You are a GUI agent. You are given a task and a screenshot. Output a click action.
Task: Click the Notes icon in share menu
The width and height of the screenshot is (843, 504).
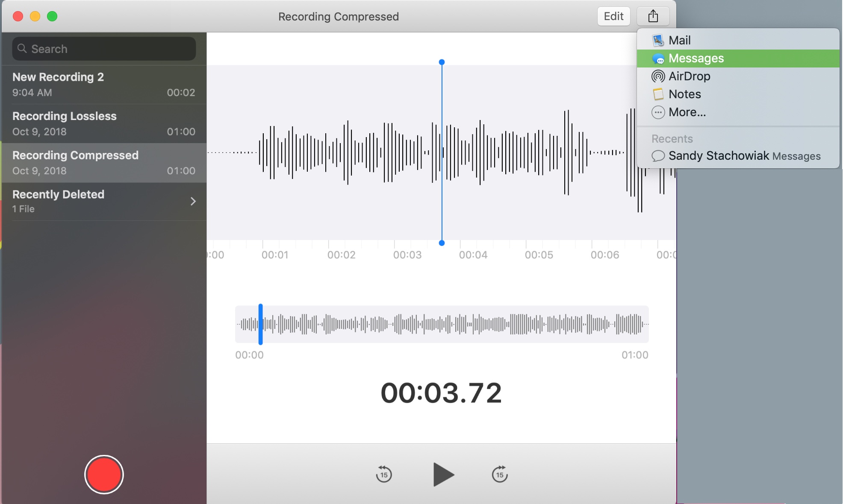coord(658,94)
